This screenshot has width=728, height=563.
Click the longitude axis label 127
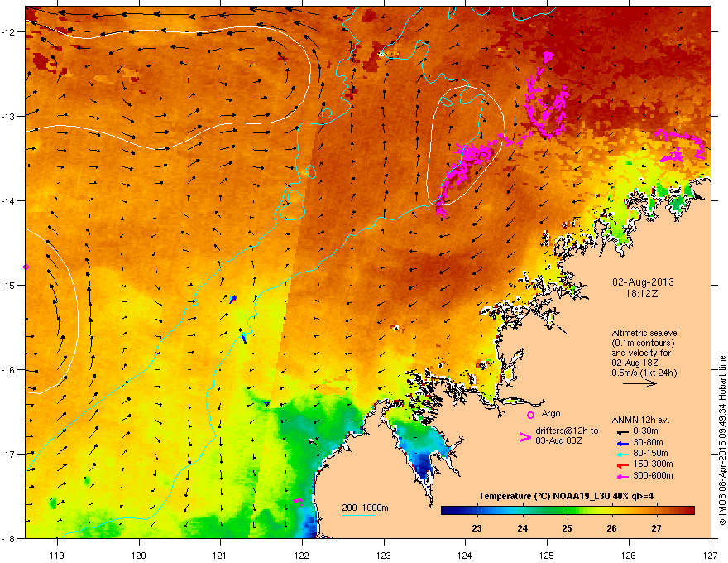(x=711, y=555)
